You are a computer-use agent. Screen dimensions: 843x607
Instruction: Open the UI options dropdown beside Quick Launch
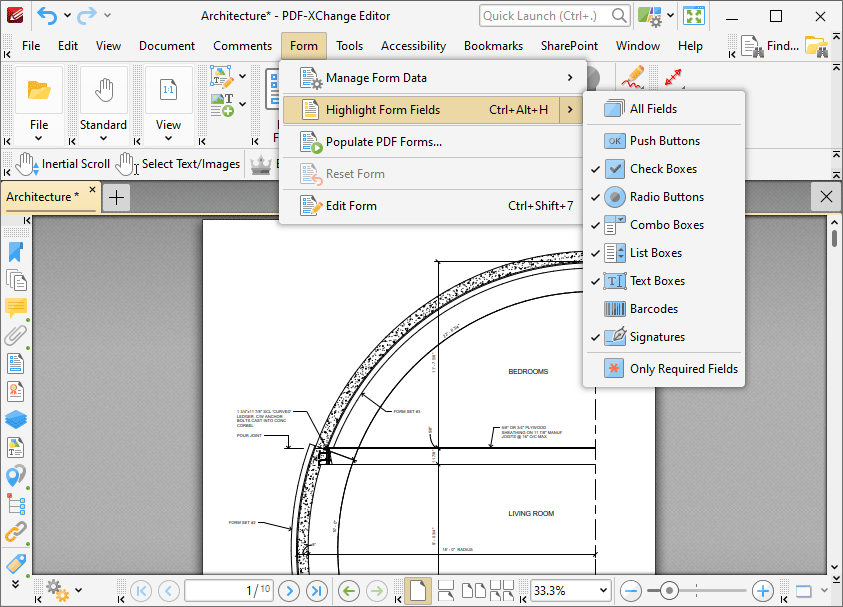670,16
